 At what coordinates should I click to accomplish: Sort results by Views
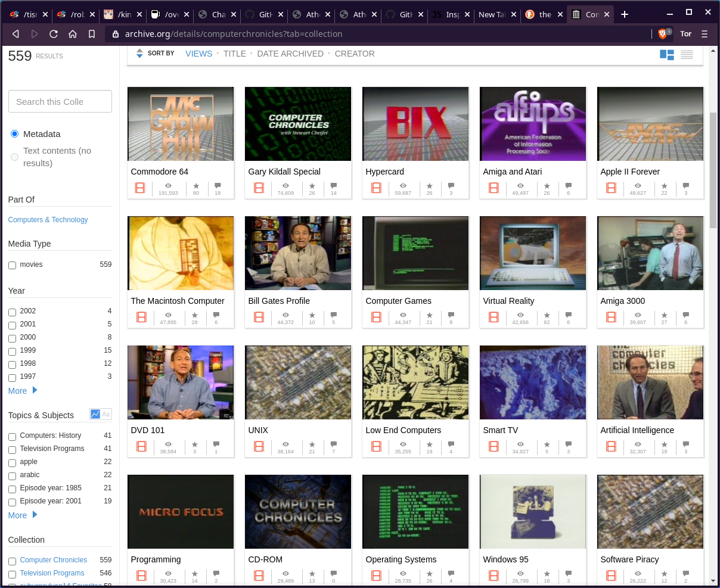coord(198,54)
